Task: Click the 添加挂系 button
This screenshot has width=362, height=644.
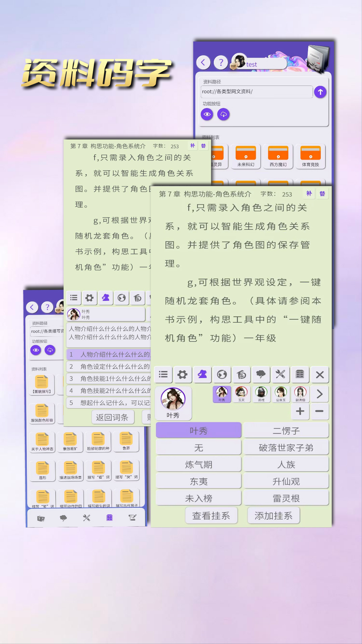Action: coord(273,516)
